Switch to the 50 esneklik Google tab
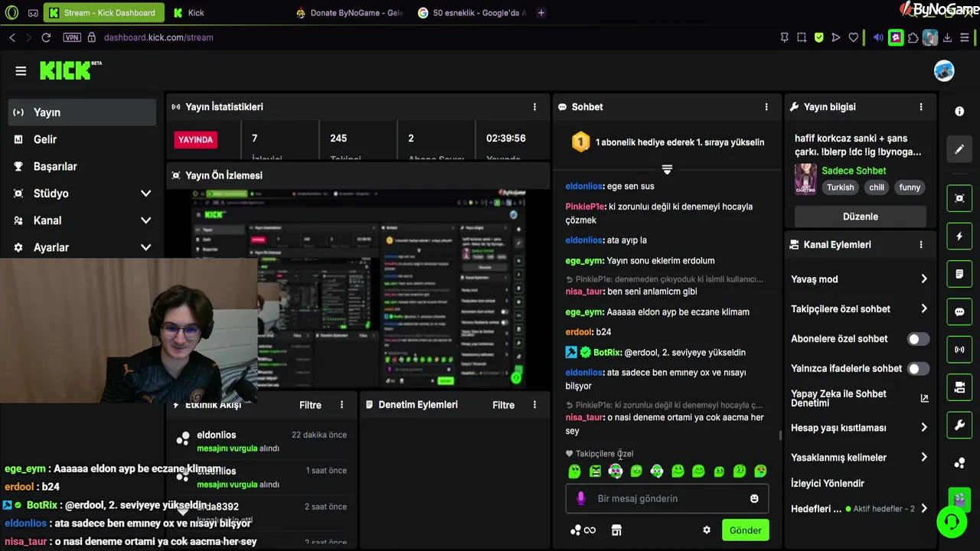980x551 pixels. pos(472,12)
